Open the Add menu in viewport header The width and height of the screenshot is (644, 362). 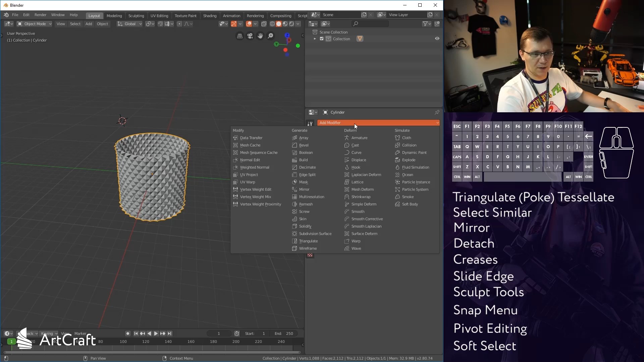89,24
